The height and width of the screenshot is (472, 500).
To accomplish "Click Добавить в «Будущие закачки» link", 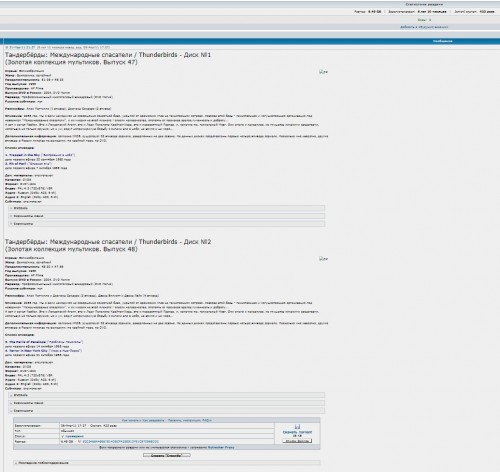I will [x=424, y=27].
